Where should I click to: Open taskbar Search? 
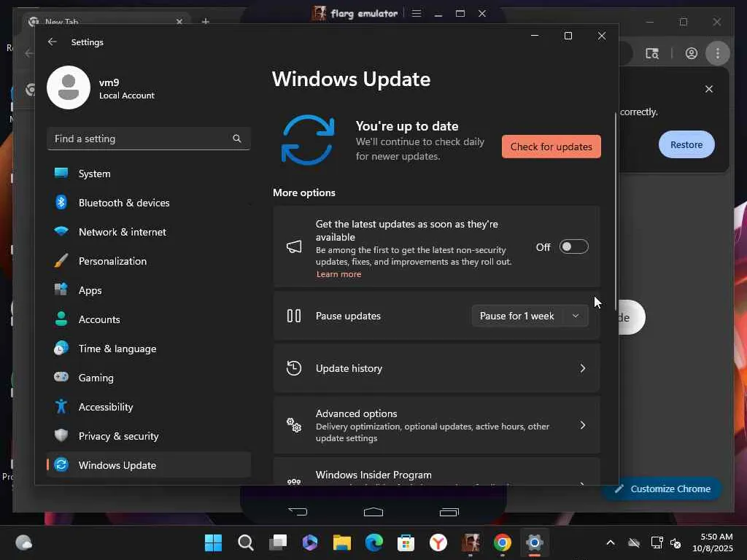245,542
